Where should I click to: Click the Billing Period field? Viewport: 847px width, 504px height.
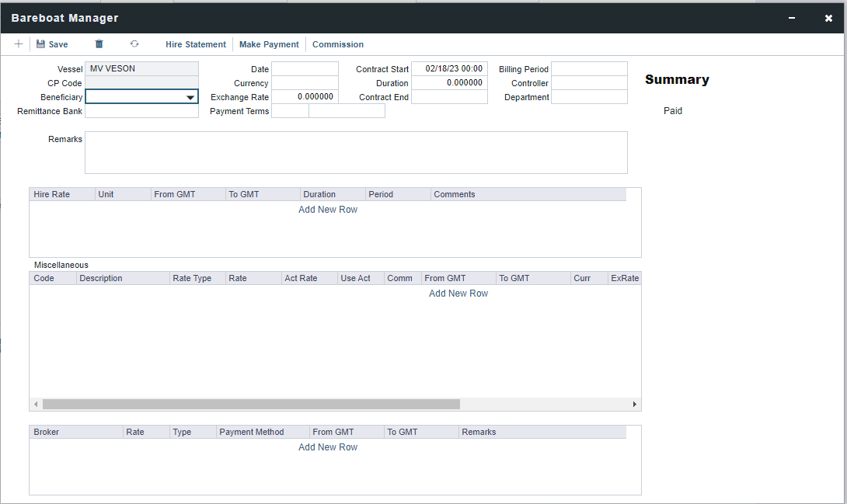[589, 69]
